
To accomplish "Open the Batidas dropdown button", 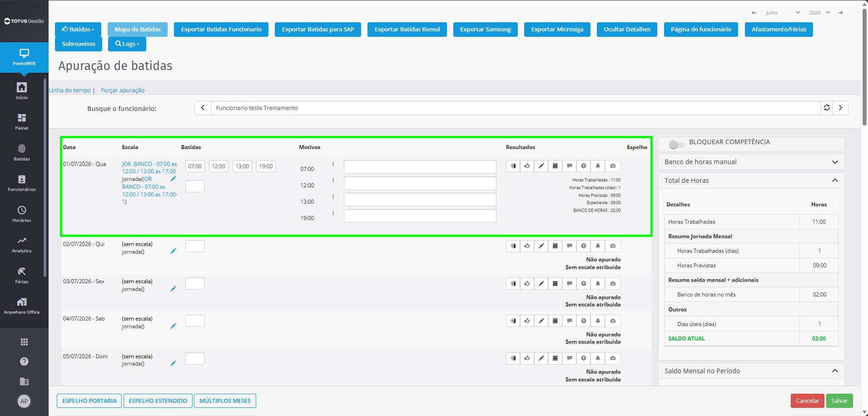I will click(78, 29).
